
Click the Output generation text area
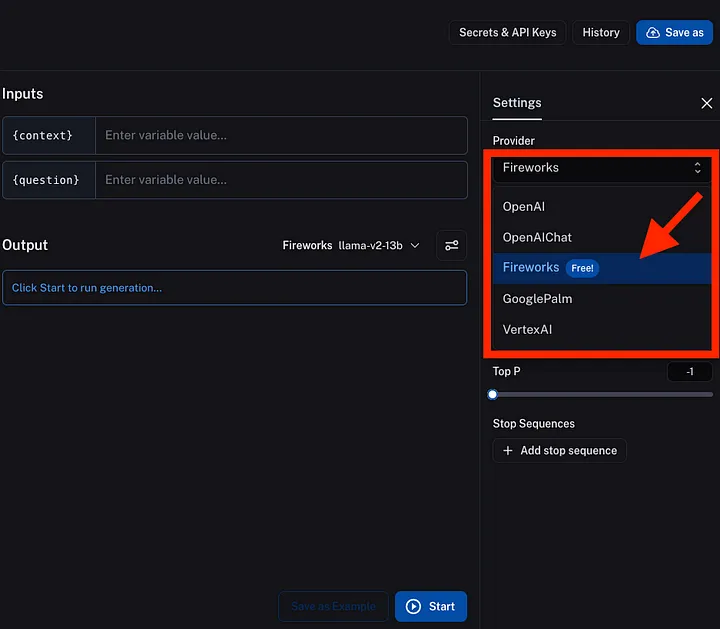point(234,287)
